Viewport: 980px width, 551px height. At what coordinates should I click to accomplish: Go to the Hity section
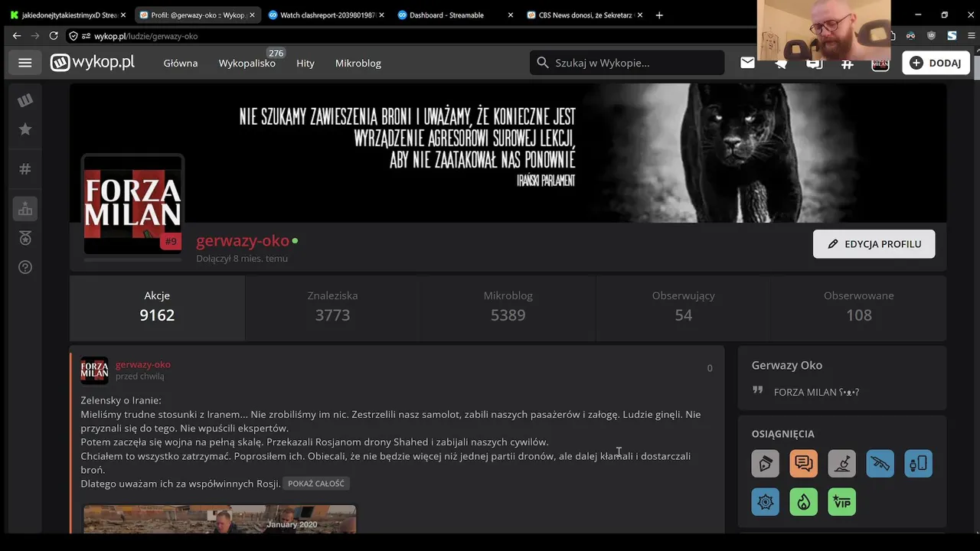click(x=305, y=63)
